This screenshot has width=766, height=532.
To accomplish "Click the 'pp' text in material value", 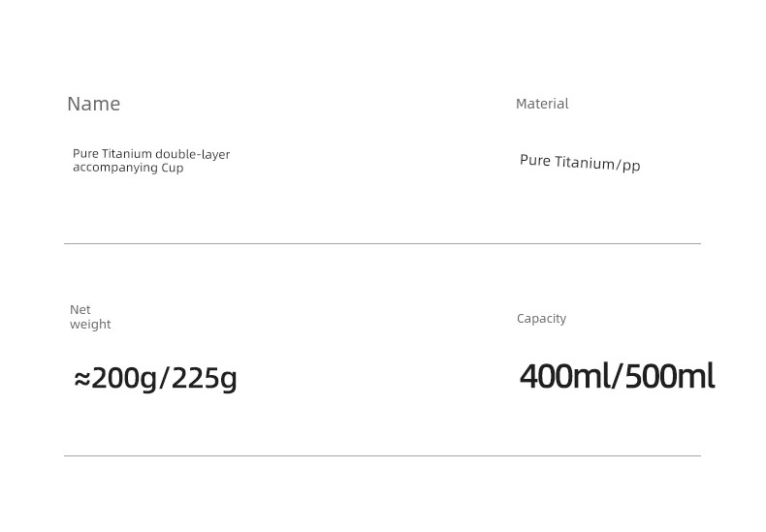I will (x=631, y=167).
